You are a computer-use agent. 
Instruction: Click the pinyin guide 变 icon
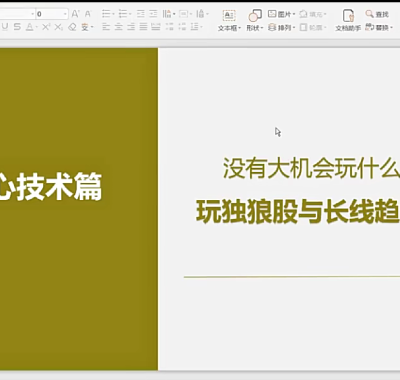85,27
